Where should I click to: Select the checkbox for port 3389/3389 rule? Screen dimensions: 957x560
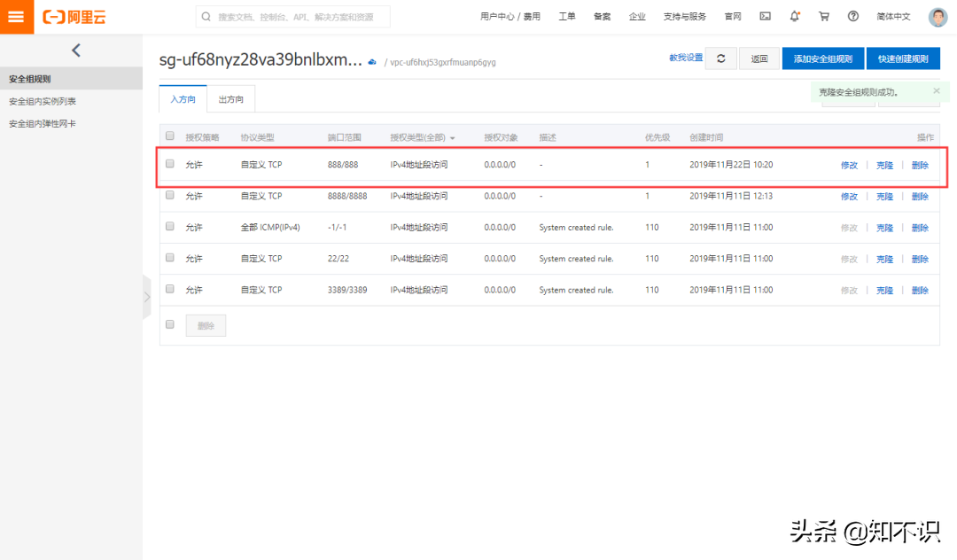(170, 289)
